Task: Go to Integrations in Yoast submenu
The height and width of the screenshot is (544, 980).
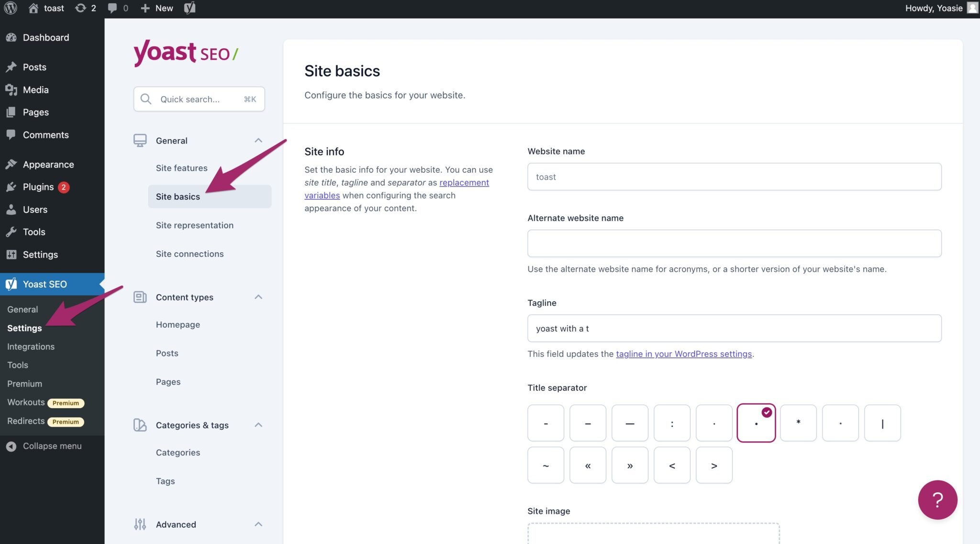Action: (x=31, y=346)
